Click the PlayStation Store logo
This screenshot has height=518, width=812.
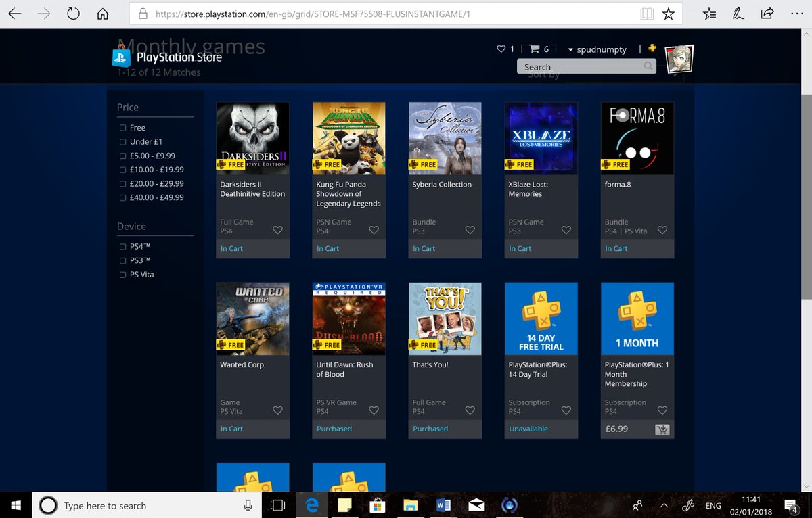pyautogui.click(x=167, y=57)
